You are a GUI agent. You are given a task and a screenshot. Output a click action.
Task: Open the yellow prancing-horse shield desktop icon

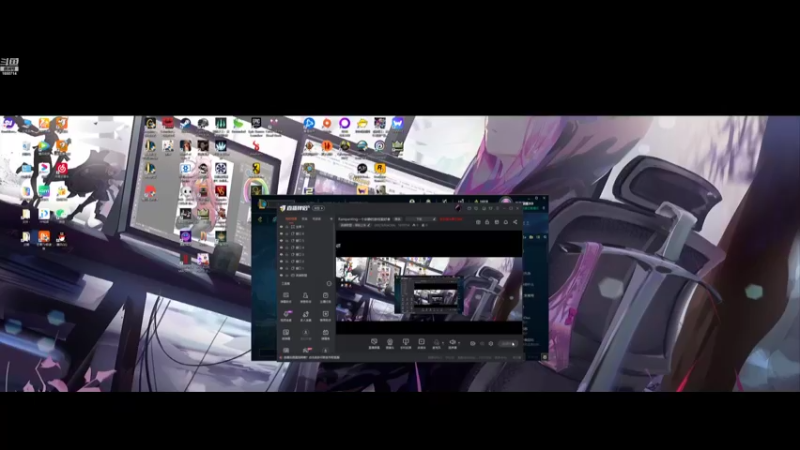point(256,168)
